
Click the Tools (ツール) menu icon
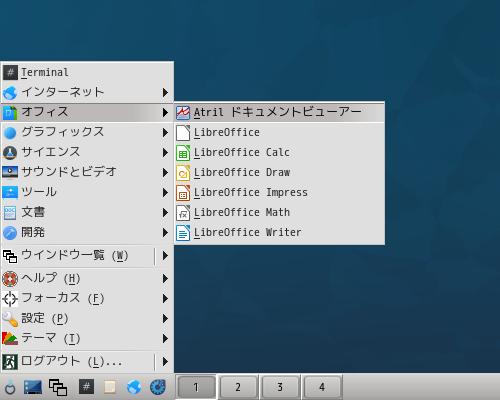(x=10, y=192)
